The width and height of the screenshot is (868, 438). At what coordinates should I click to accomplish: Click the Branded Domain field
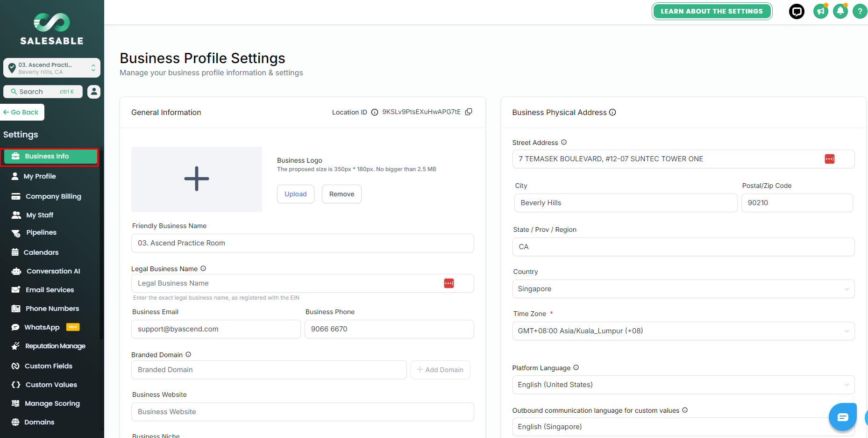[x=269, y=370]
